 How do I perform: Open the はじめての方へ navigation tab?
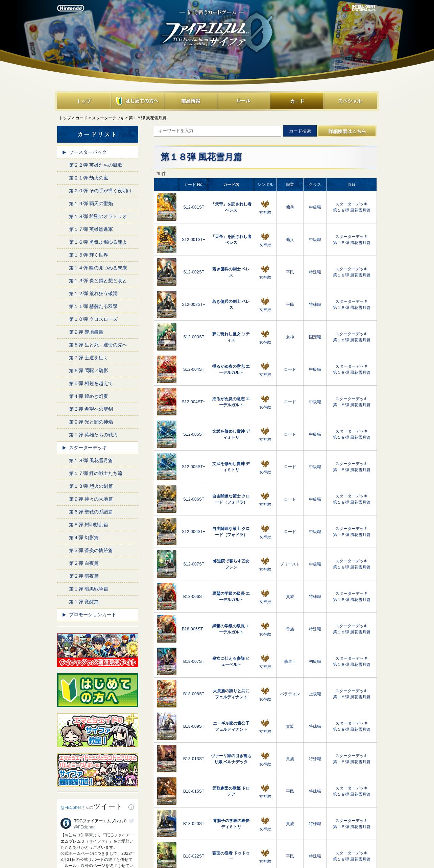click(137, 101)
